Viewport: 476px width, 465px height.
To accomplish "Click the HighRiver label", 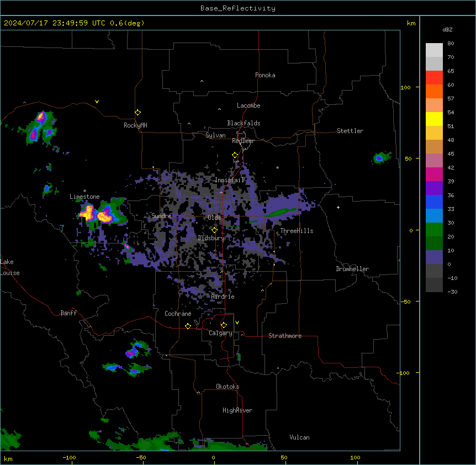I will pyautogui.click(x=237, y=410).
